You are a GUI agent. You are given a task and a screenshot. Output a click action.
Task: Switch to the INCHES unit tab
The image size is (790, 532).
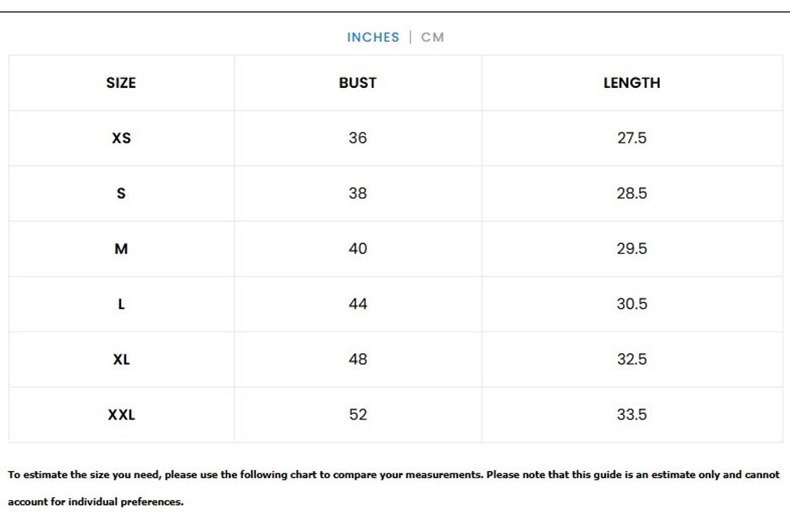[373, 37]
